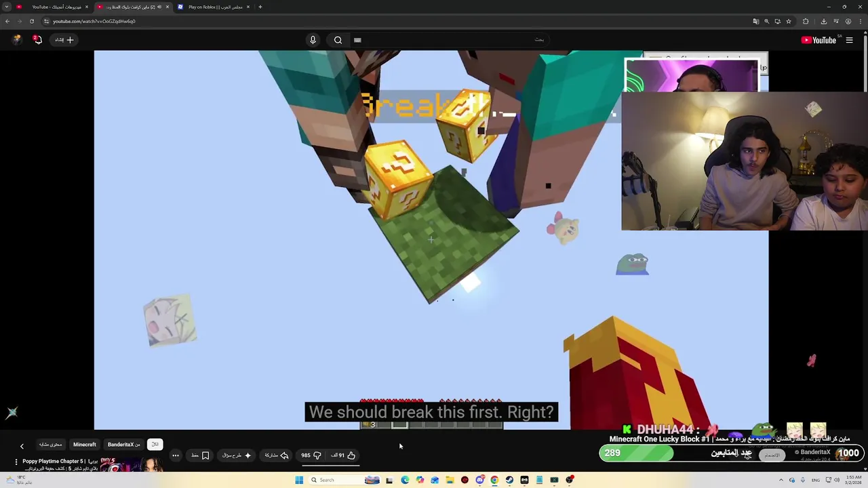The width and height of the screenshot is (868, 488).
Task: Click the ENG language indicator
Action: 816,480
